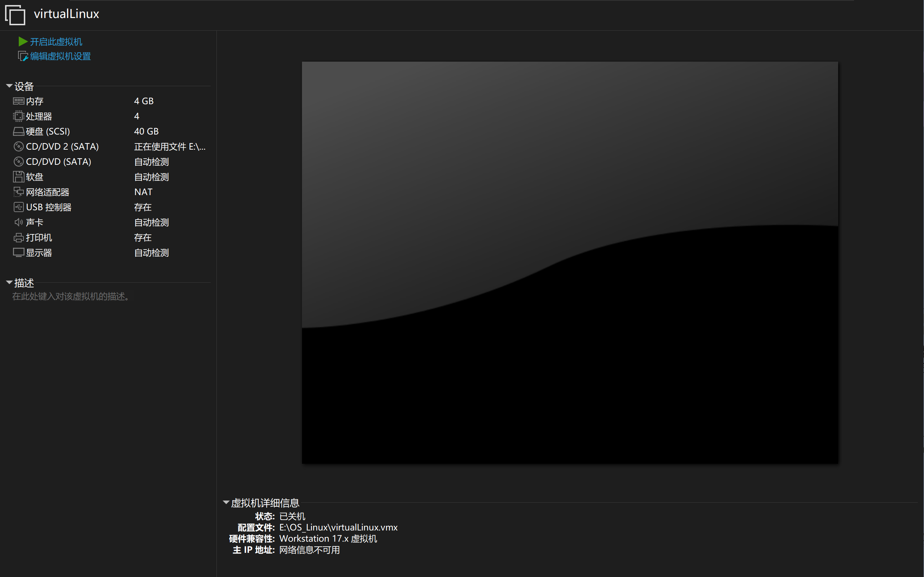Click the VM screen preview thumbnail
The width and height of the screenshot is (924, 577).
tap(570, 263)
